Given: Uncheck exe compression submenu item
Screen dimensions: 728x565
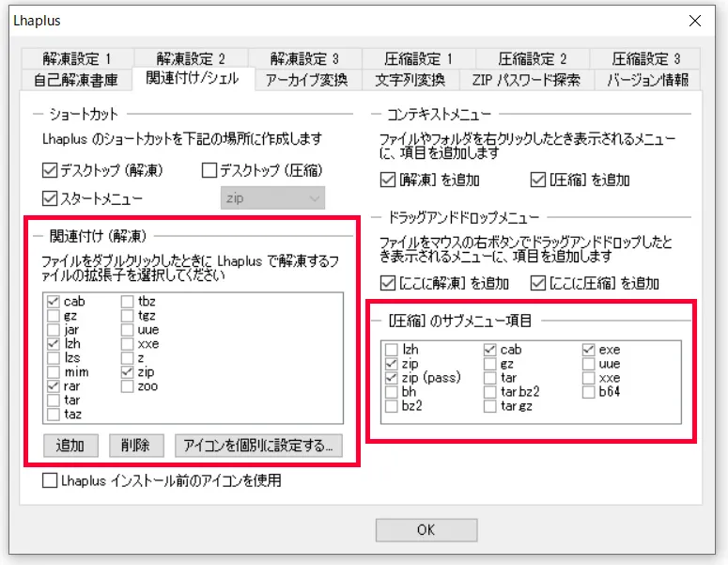Looking at the screenshot, I should pos(588,350).
